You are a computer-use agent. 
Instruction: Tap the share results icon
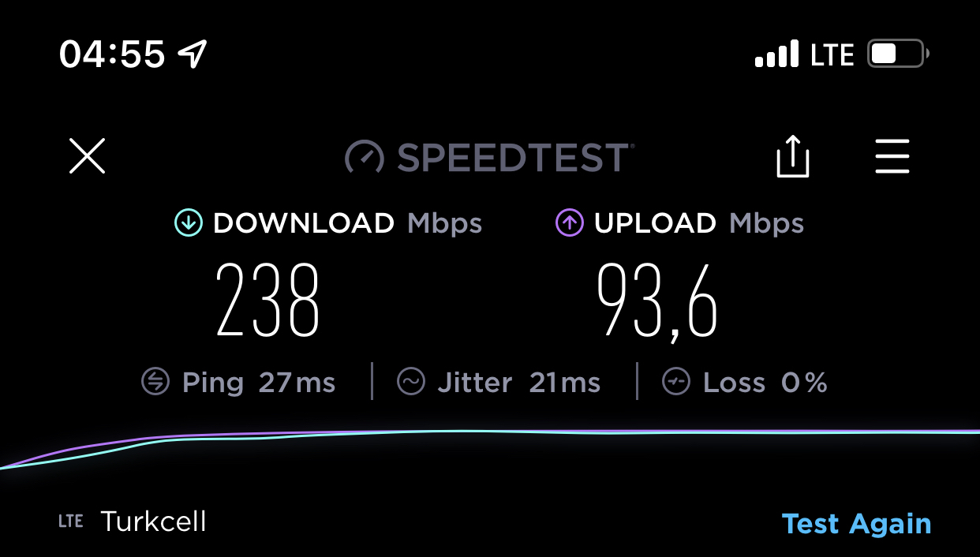click(792, 156)
